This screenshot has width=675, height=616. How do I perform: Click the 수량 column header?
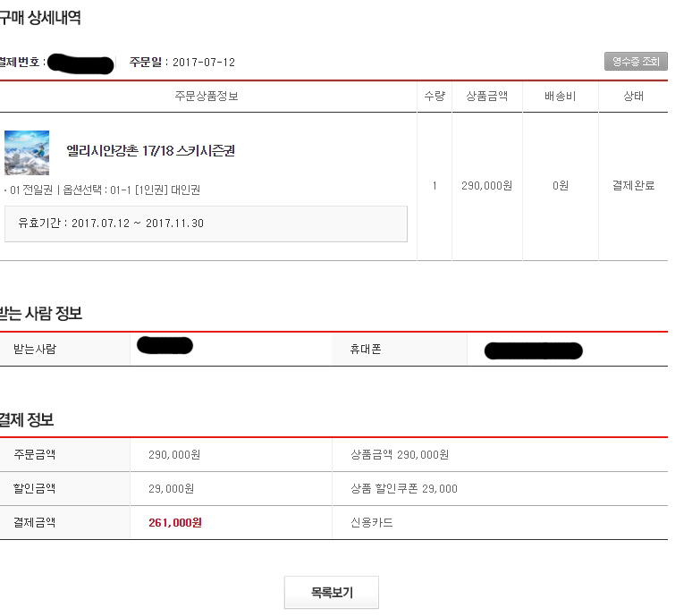(435, 96)
